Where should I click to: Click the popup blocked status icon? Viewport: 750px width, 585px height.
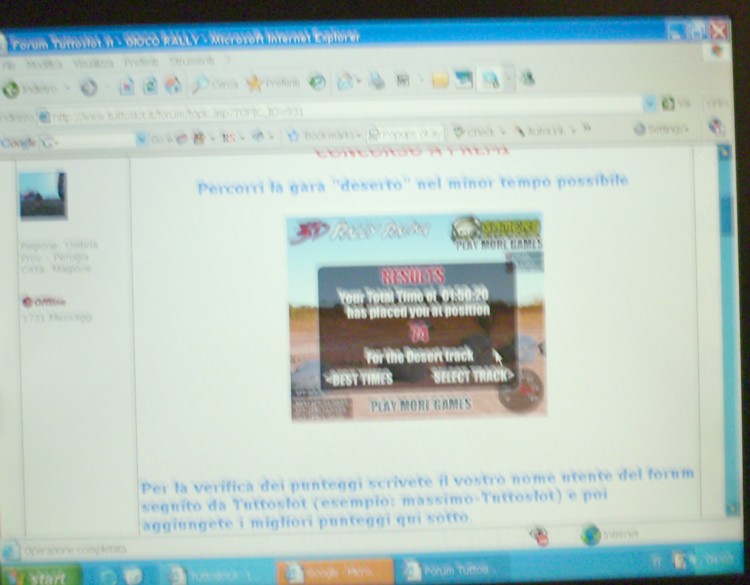[540, 536]
